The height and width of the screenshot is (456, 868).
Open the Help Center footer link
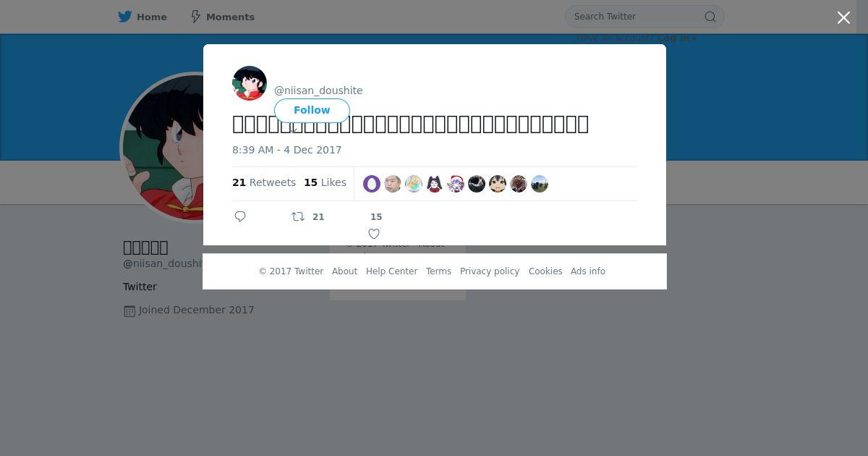point(391,271)
